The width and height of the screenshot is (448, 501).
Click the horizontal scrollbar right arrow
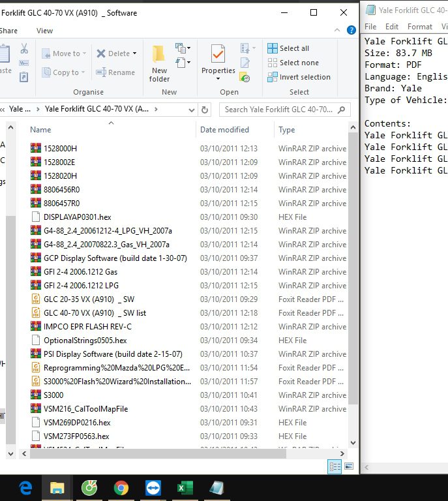pyautogui.click(x=342, y=453)
